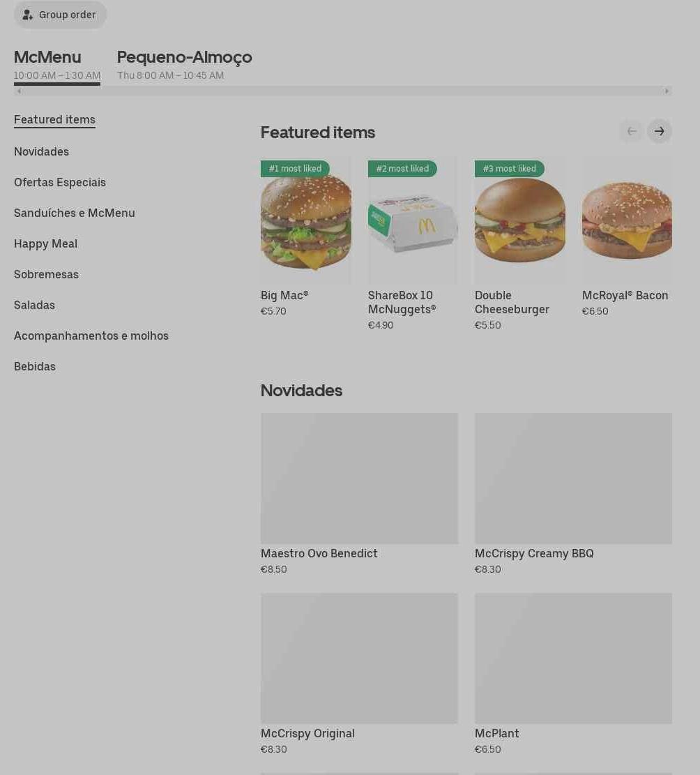The height and width of the screenshot is (775, 700).
Task: Select Sanduíches e McMenu category
Action: coord(74,213)
